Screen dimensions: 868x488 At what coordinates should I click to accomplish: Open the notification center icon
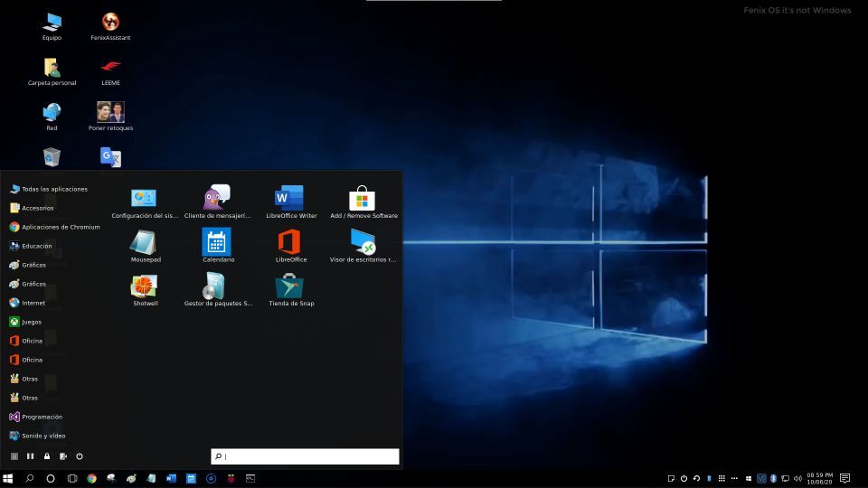tap(844, 479)
